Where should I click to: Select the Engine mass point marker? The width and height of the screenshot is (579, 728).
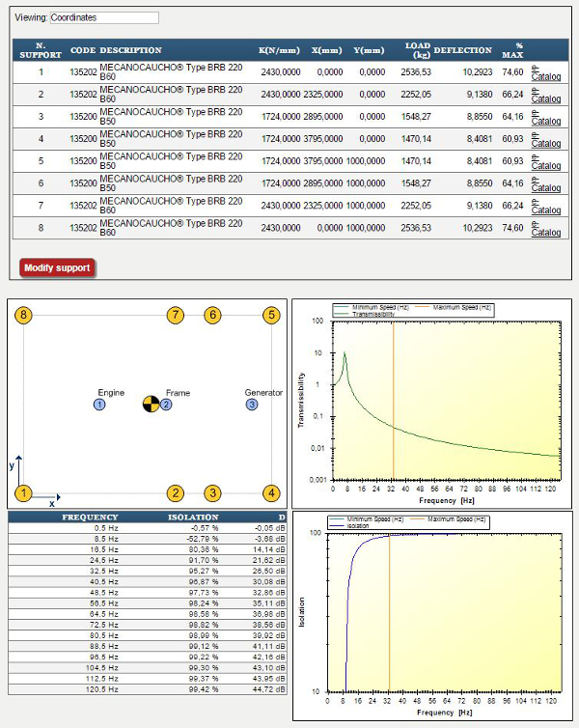[99, 405]
